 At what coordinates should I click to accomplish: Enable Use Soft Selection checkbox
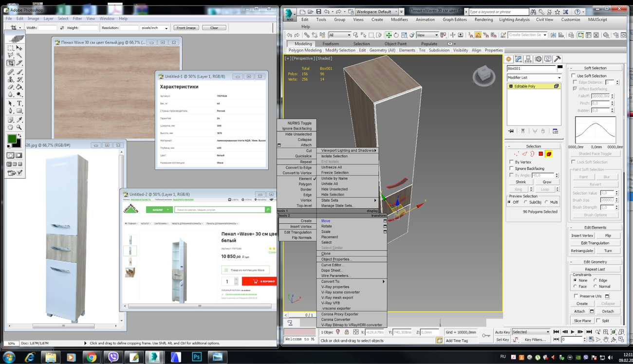click(574, 76)
